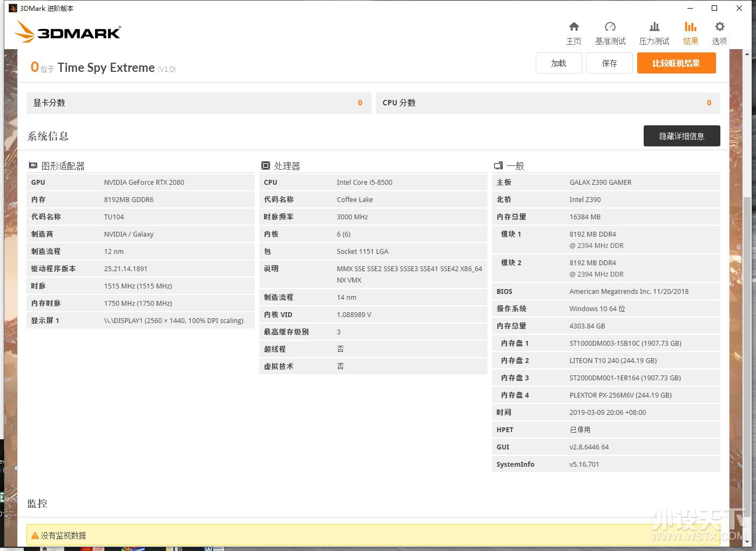Select the GALAX Z390 GAMER motherboard value
756x551 pixels.
click(x=600, y=182)
